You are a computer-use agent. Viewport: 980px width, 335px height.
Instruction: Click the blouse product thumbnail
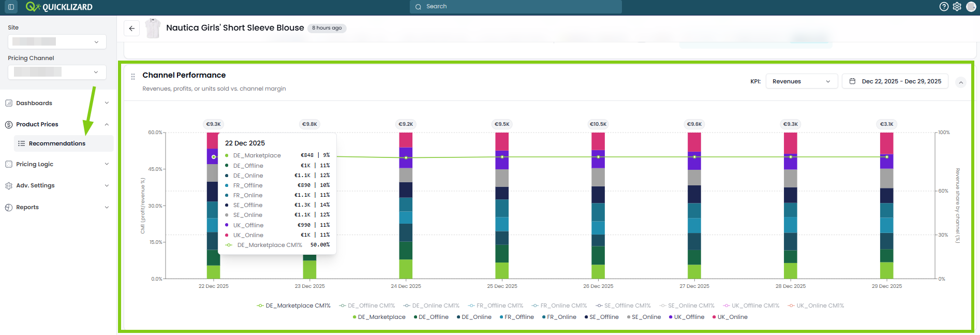point(153,28)
